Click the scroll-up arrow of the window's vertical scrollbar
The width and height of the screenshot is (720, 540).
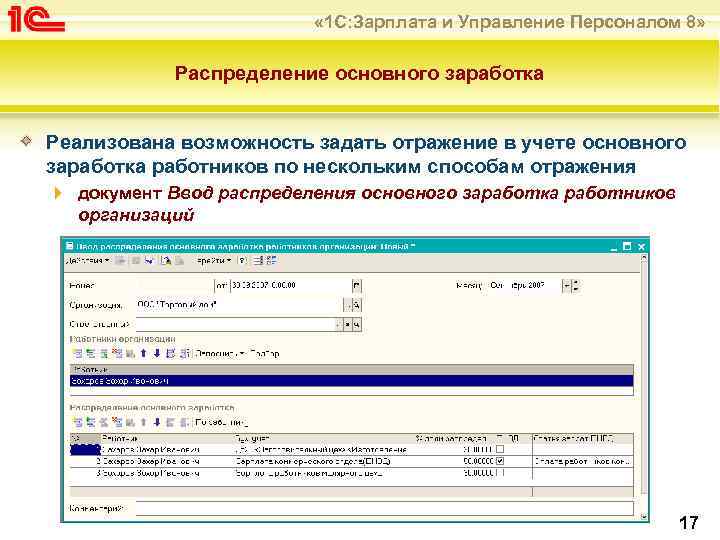pyautogui.click(x=643, y=259)
